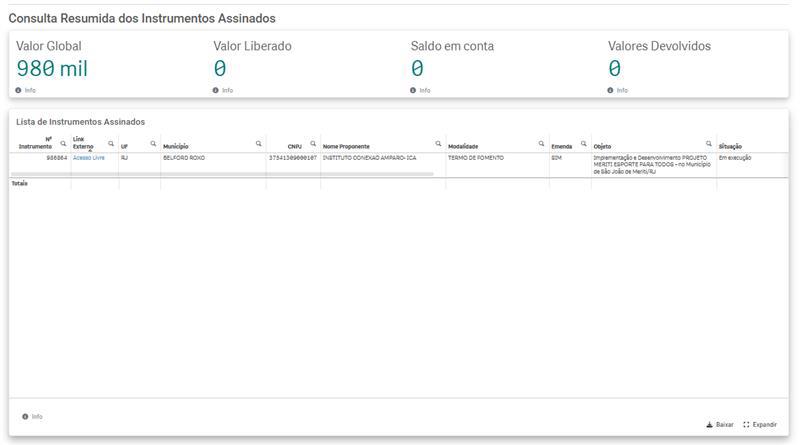
Task: Click search icon in Nº Instrumento column
Action: [63, 143]
